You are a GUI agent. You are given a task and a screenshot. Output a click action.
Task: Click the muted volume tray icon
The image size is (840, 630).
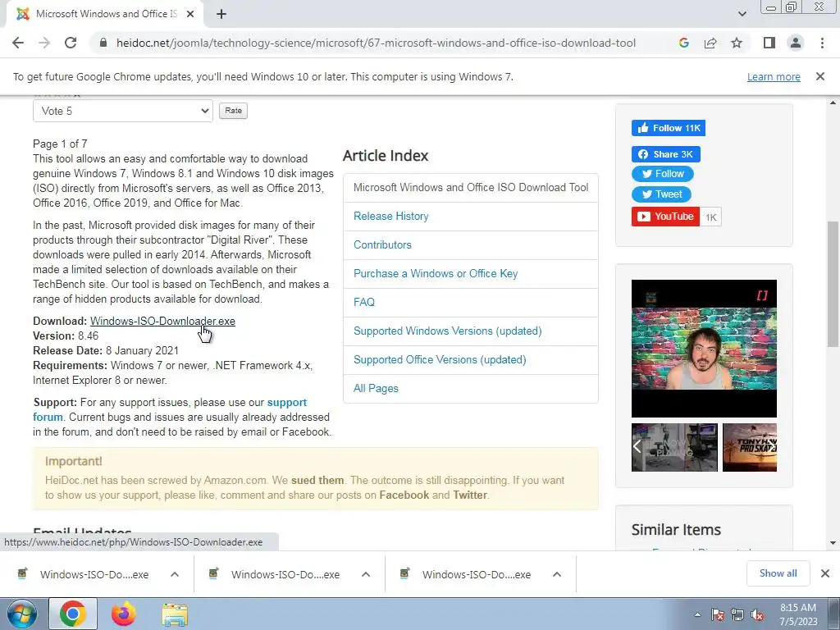[757, 614]
